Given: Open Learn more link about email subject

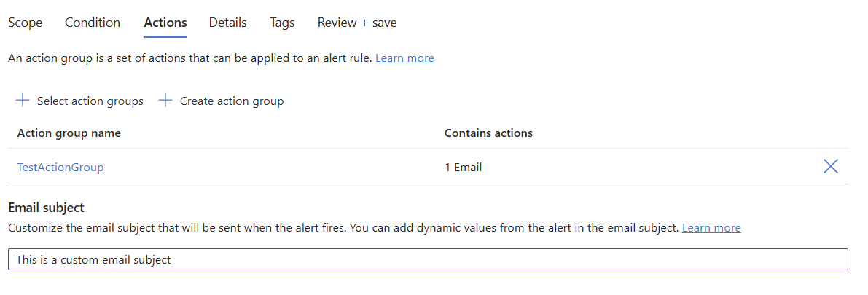Looking at the screenshot, I should point(711,228).
